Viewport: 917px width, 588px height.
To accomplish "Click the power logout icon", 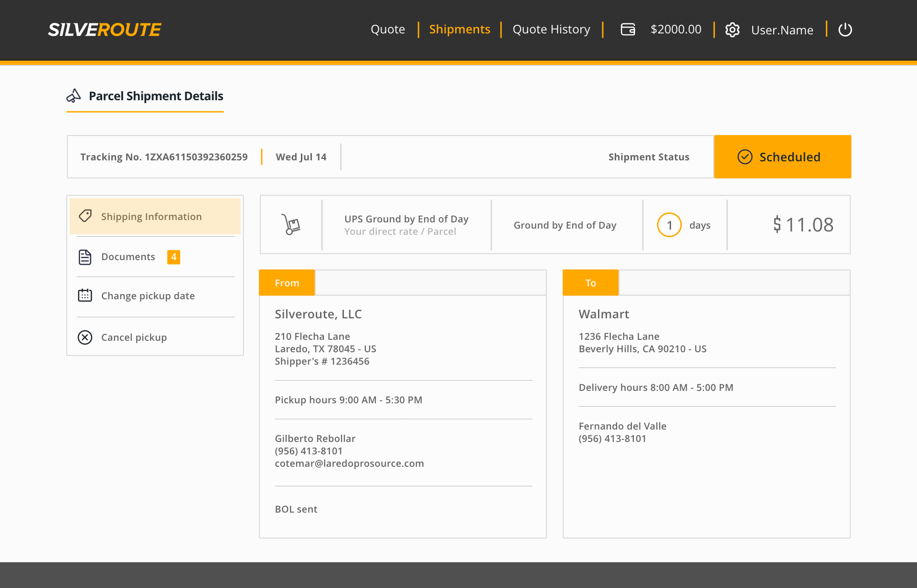I will click(845, 30).
